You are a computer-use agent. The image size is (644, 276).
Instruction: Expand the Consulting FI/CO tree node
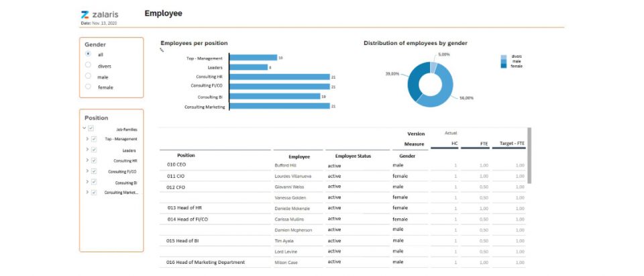87,171
